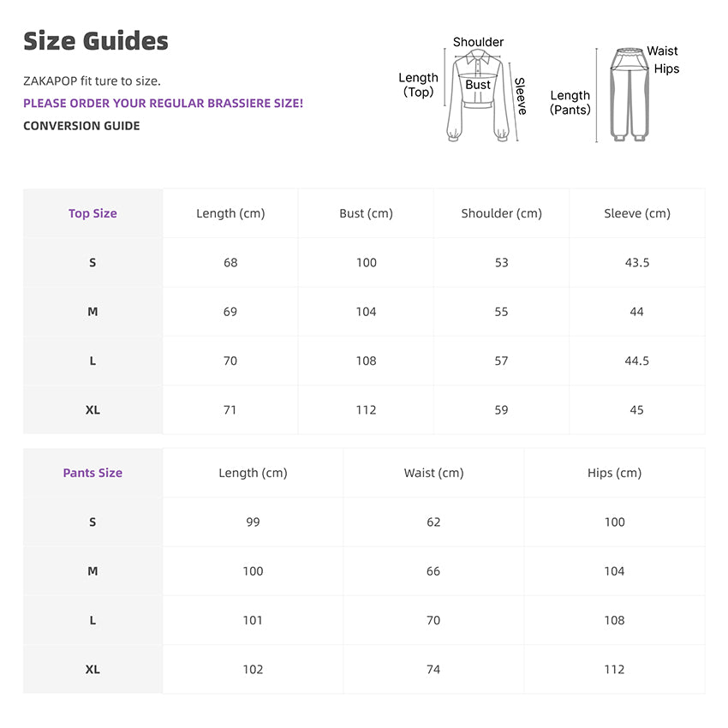Select pants size XL length value 102
This screenshot has width=728, height=728.
pos(253,670)
